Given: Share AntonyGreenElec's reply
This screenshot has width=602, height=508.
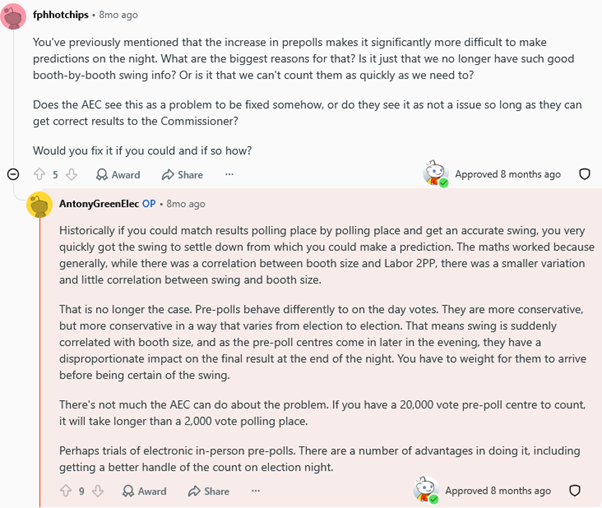Looking at the screenshot, I should click(x=208, y=491).
